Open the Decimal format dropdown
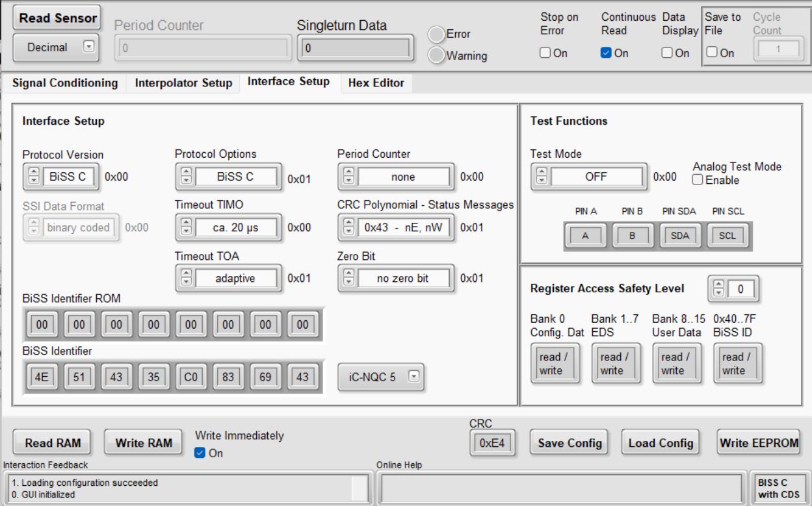Screen dimensions: 812x506 (x=89, y=47)
